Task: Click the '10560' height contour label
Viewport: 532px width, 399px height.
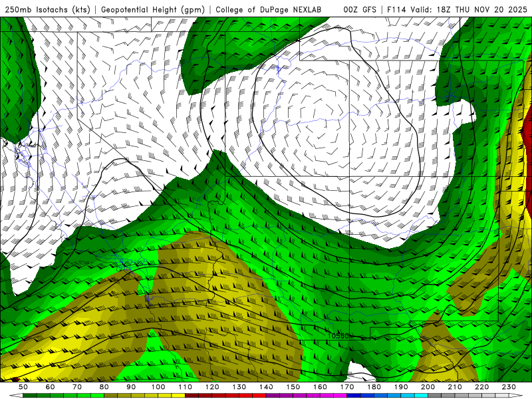Action: tap(338, 336)
